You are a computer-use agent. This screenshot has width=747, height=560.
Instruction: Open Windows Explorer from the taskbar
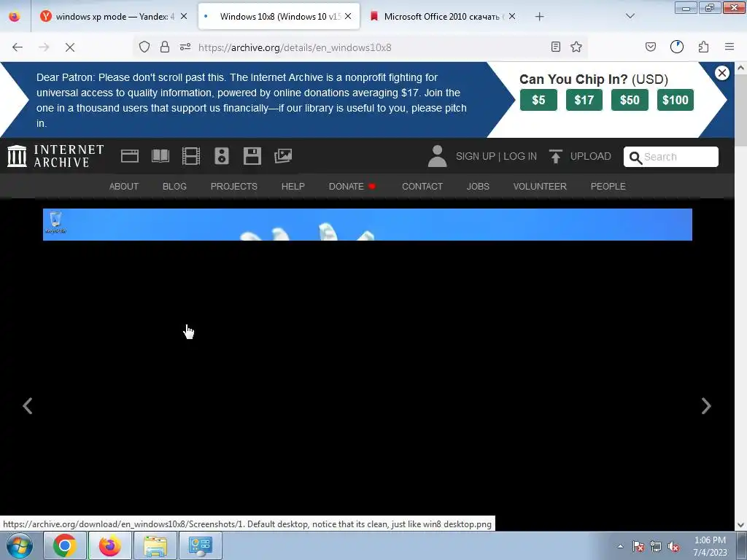point(155,545)
